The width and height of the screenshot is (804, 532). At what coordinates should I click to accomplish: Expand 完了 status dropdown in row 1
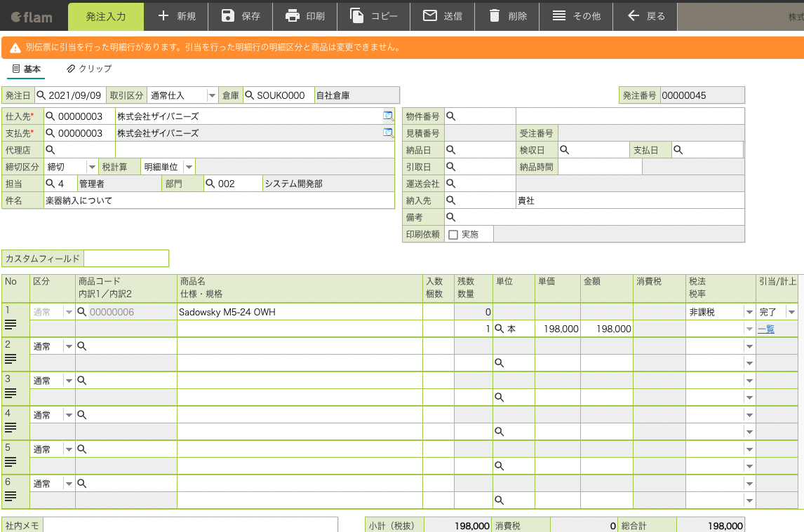pos(791,312)
